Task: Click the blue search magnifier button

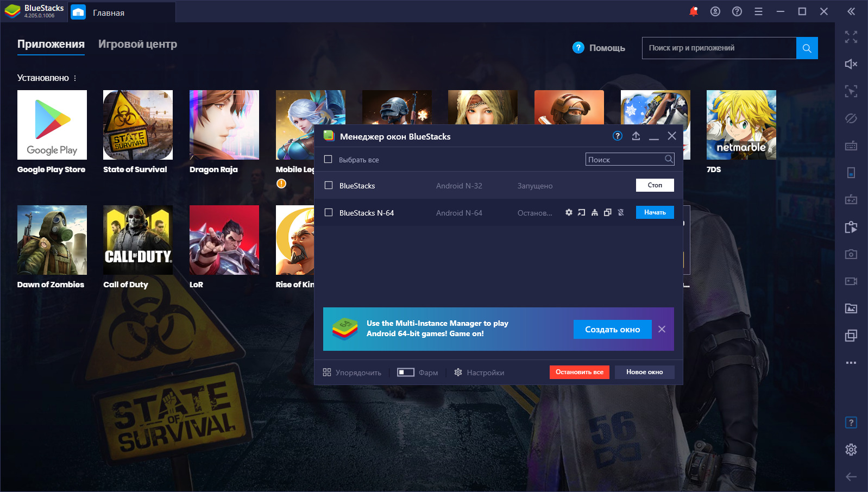Action: [x=807, y=48]
